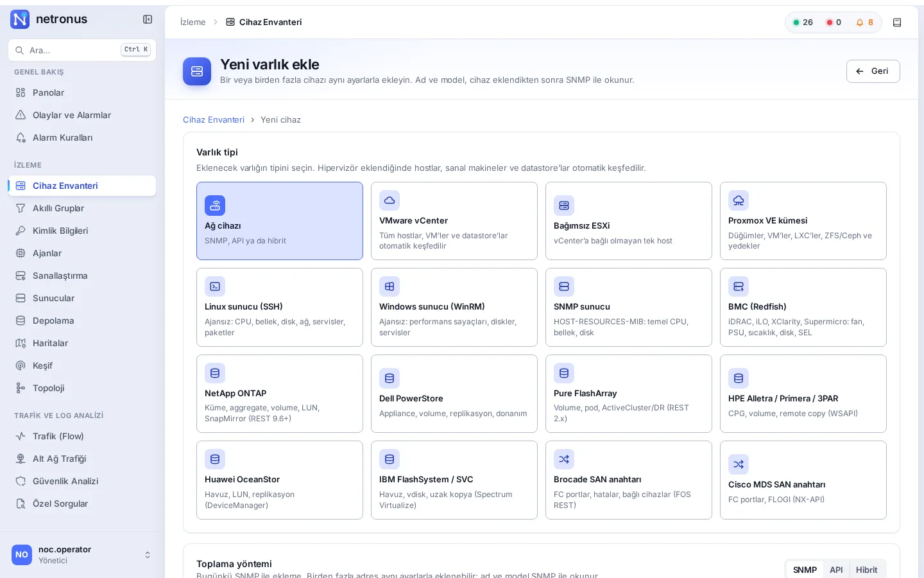This screenshot has height=578, width=924.
Task: Pick the BMC (Redfish) card
Action: pyautogui.click(x=803, y=307)
